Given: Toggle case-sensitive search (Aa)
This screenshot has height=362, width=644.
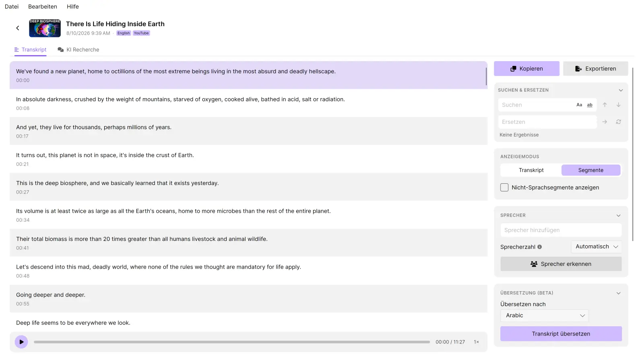Looking at the screenshot, I should [579, 105].
